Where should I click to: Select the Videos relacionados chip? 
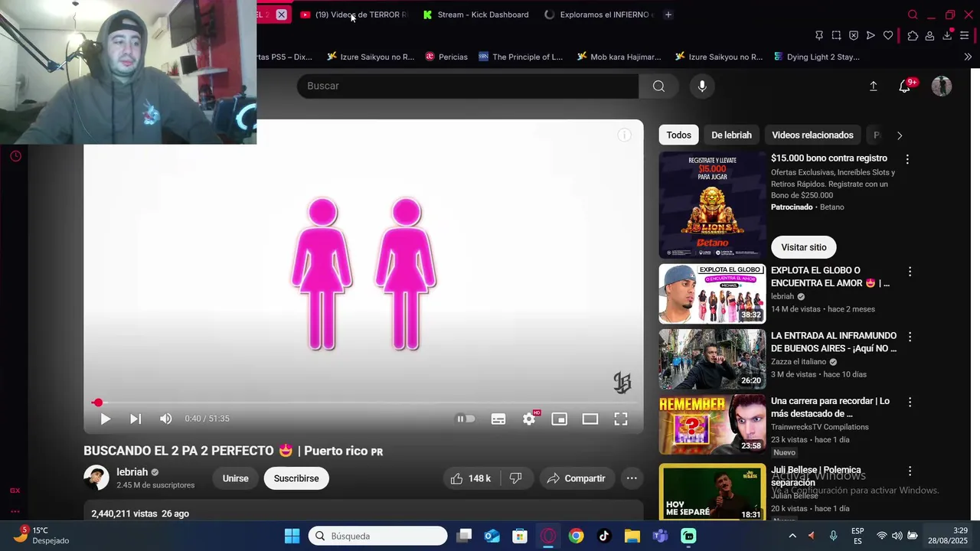(x=812, y=135)
